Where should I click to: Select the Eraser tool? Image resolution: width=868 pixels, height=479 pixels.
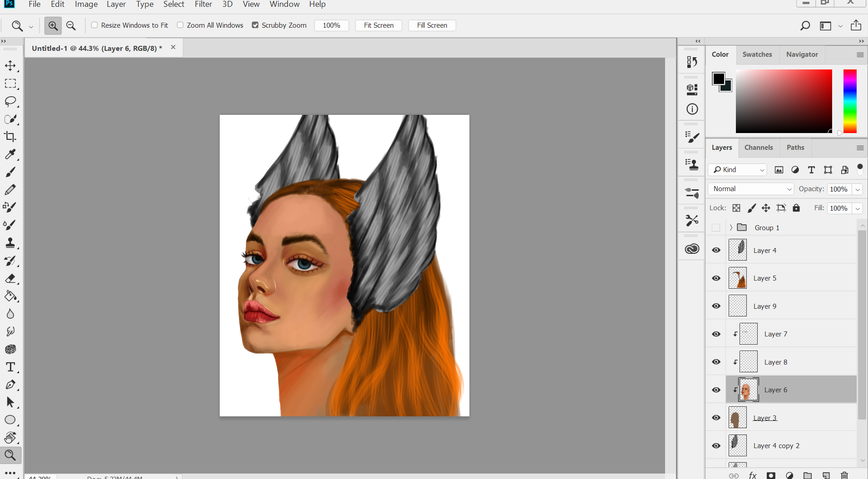pyautogui.click(x=10, y=279)
